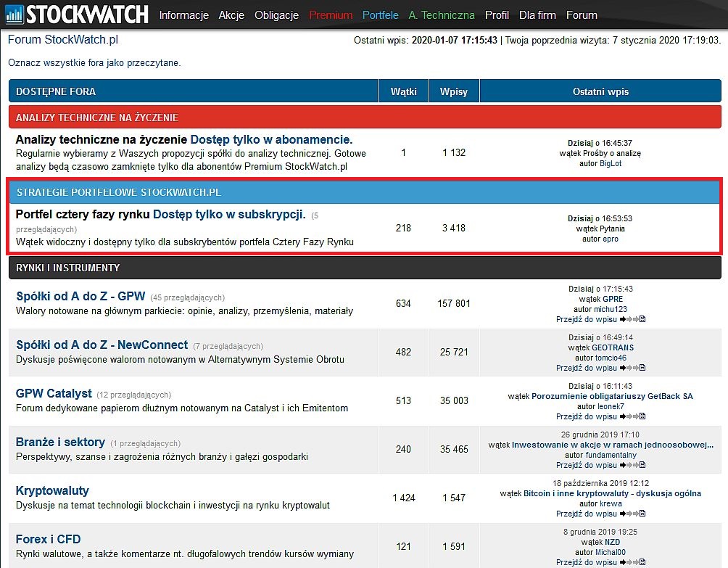View author BigLot profile
This screenshot has width=728, height=568.
click(x=611, y=163)
